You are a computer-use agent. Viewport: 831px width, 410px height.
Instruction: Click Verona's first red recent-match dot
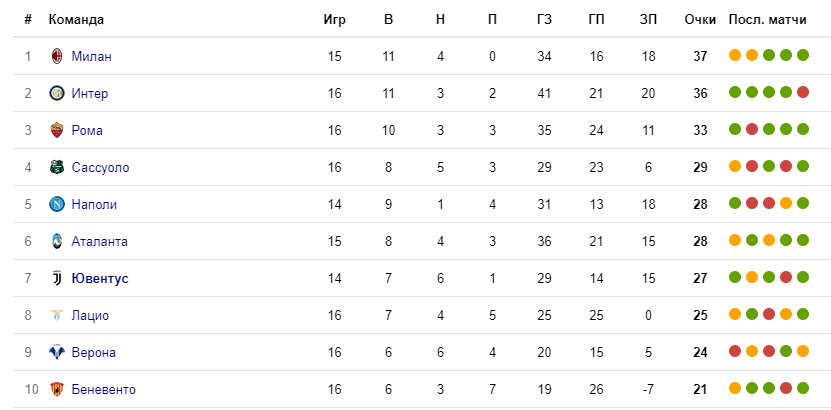pos(735,352)
